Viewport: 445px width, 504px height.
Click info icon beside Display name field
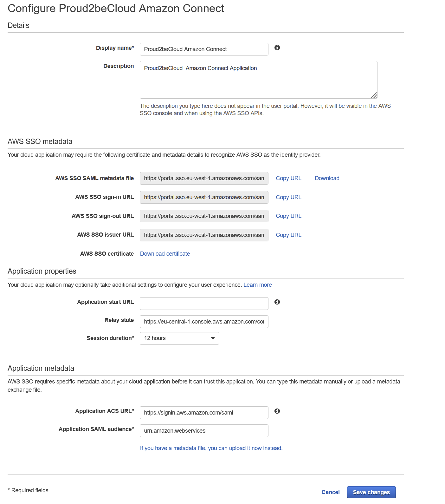(277, 48)
